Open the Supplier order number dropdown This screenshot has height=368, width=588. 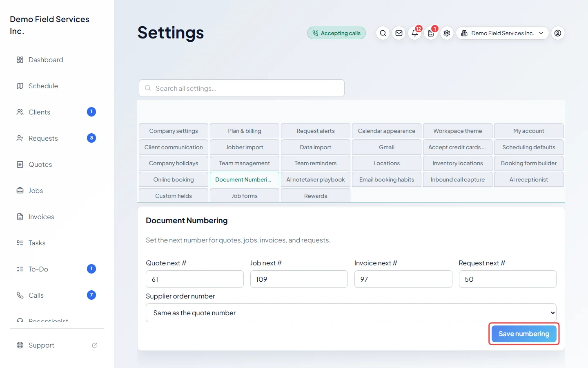351,313
